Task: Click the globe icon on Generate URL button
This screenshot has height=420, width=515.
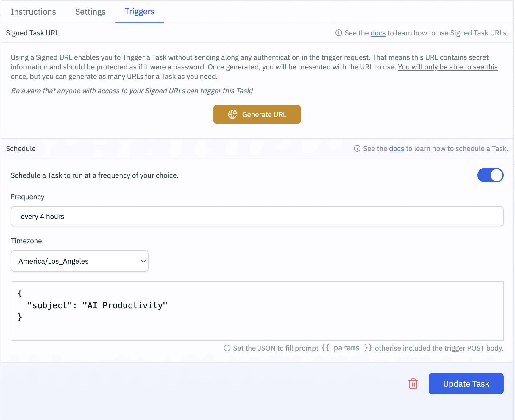Action: [233, 114]
